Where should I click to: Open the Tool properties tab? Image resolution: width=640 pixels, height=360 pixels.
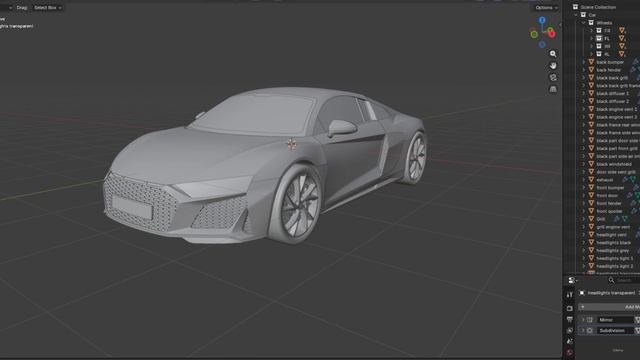[570, 295]
